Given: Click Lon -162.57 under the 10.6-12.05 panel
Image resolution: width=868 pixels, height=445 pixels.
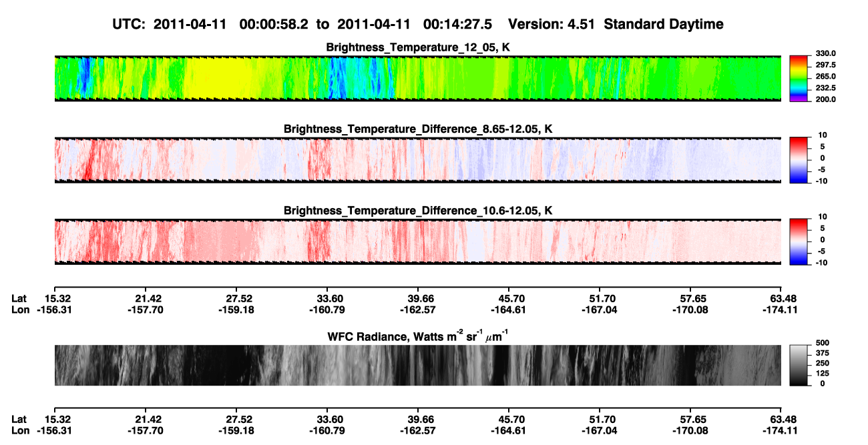Looking at the screenshot, I should [x=418, y=310].
